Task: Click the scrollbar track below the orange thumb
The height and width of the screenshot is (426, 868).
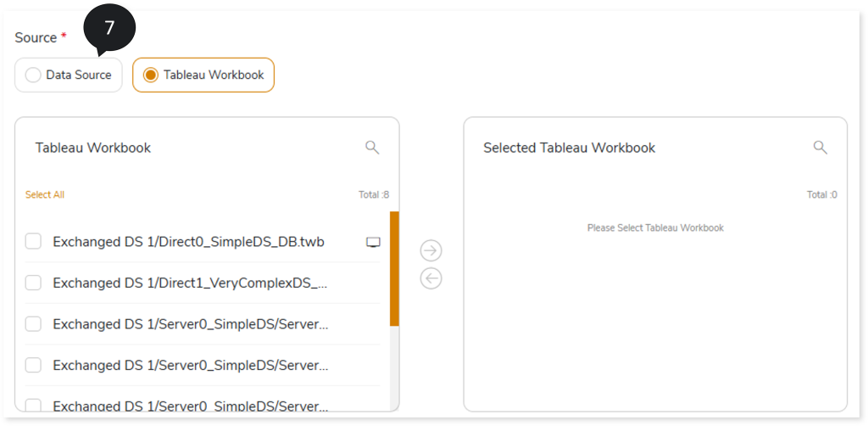Action: pyautogui.click(x=394, y=367)
